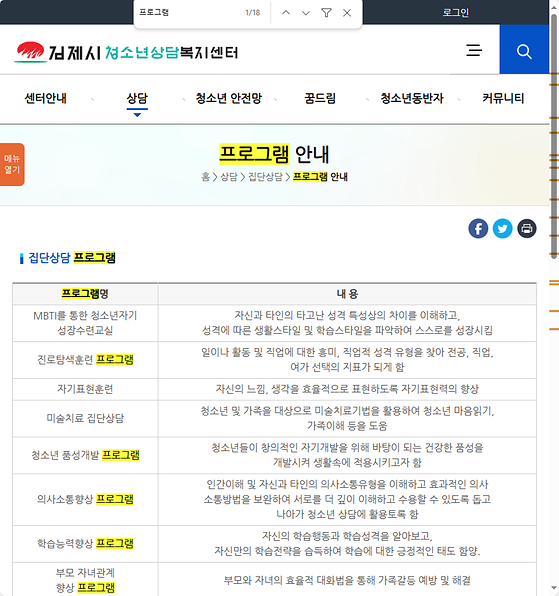The width and height of the screenshot is (559, 596).
Task: Open find filter options
Action: tap(326, 13)
